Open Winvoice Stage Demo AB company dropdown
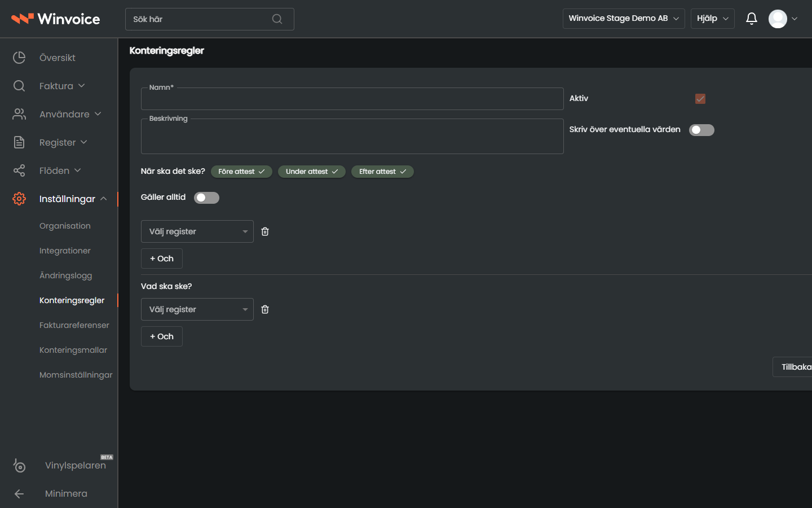Viewport: 812px width, 508px height. tap(624, 19)
